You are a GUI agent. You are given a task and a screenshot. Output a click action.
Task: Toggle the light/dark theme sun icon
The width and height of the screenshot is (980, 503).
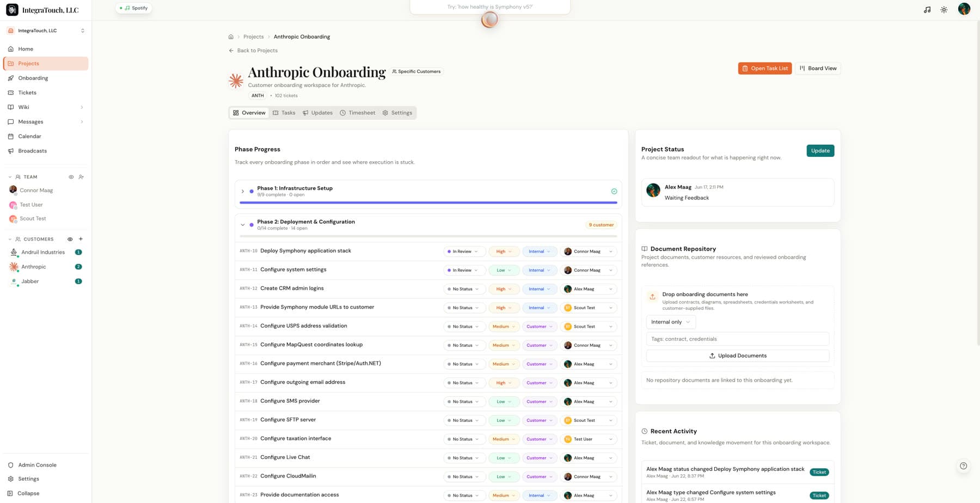[944, 10]
